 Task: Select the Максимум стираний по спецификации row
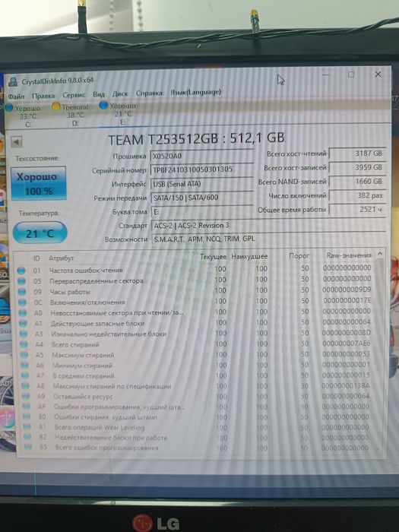click(195, 386)
